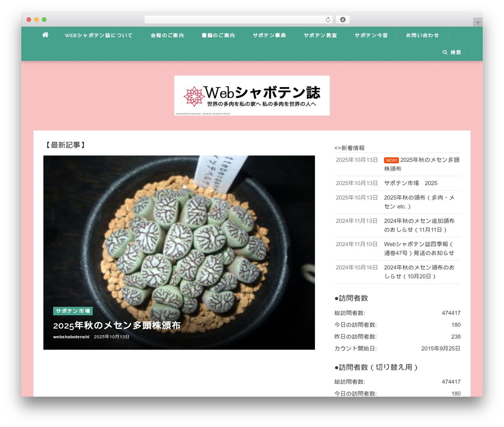Open NEW! 2025年秋のメセン多頭株頒布 news item
The height and width of the screenshot is (427, 504).
coord(422,164)
